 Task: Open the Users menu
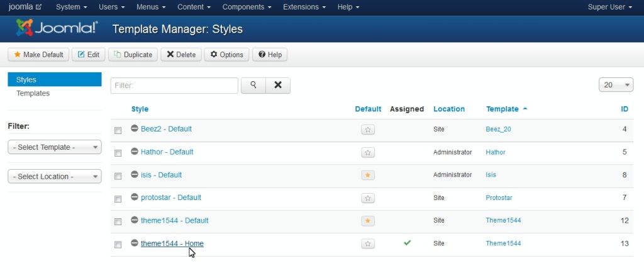112,7
